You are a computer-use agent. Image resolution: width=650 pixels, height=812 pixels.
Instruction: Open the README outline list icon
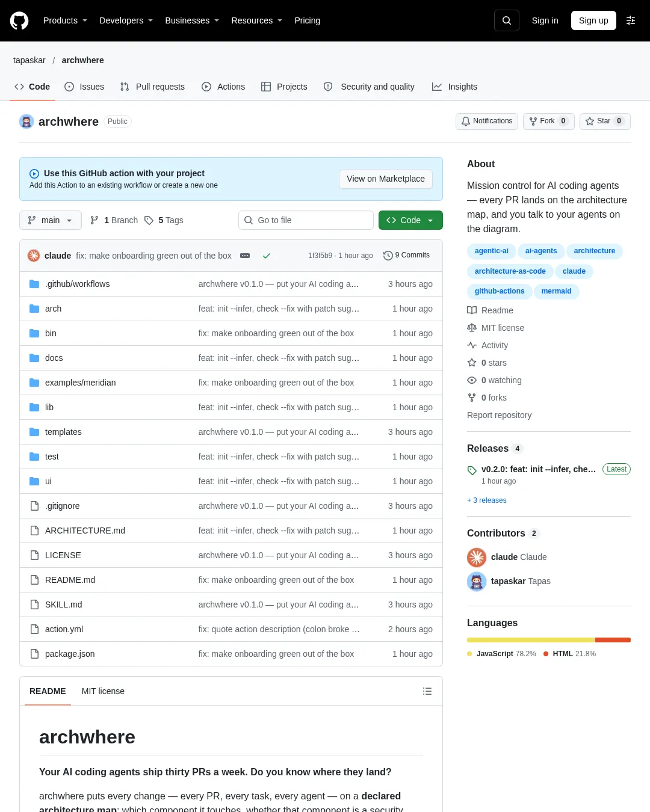pyautogui.click(x=427, y=691)
